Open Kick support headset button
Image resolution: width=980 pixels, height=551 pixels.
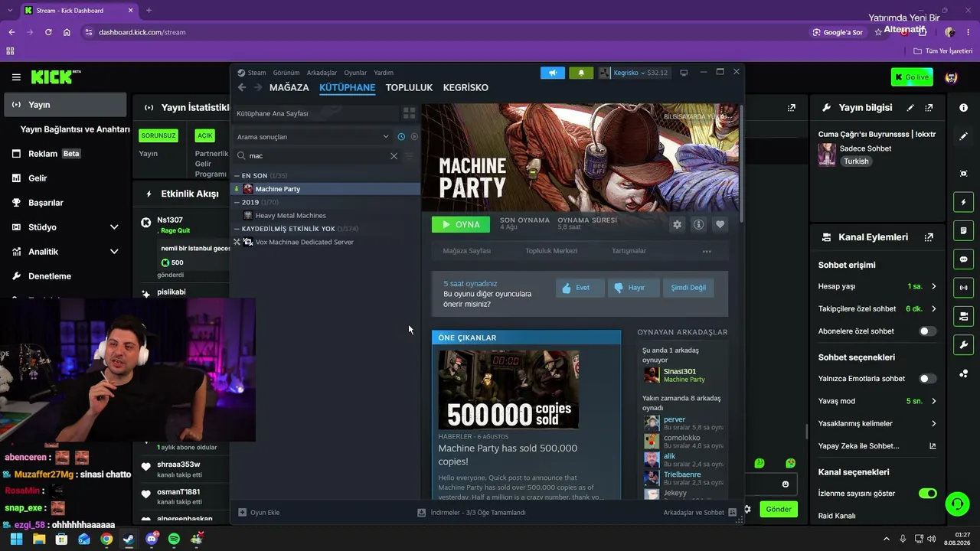[957, 504]
